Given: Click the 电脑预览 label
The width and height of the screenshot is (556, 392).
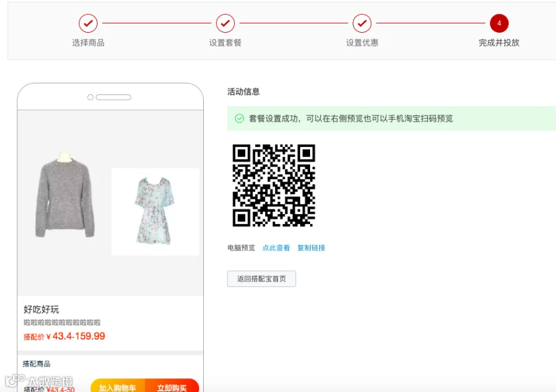Looking at the screenshot, I should coord(241,248).
